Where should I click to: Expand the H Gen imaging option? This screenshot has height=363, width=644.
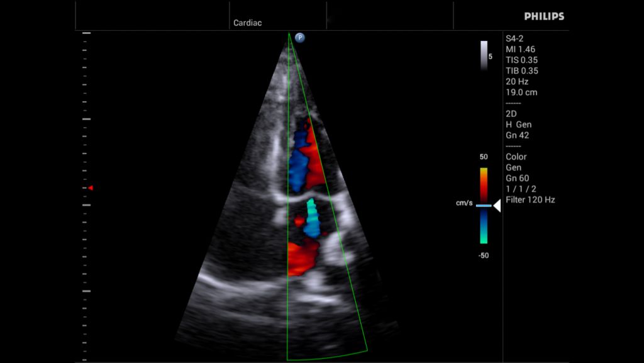[x=520, y=125]
